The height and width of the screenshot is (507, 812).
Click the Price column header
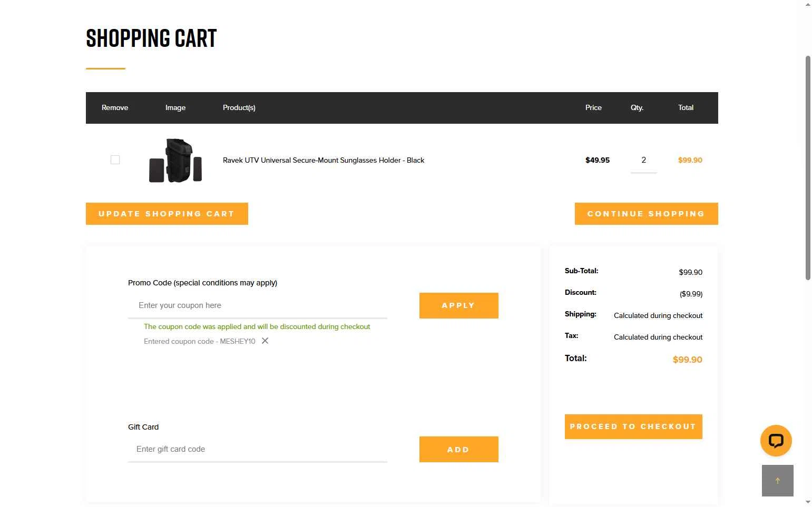click(593, 107)
